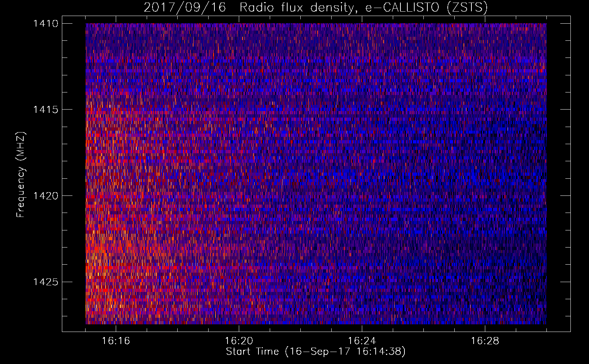Select the 1420 frequency axis label
The image size is (589, 364).
[x=46, y=196]
